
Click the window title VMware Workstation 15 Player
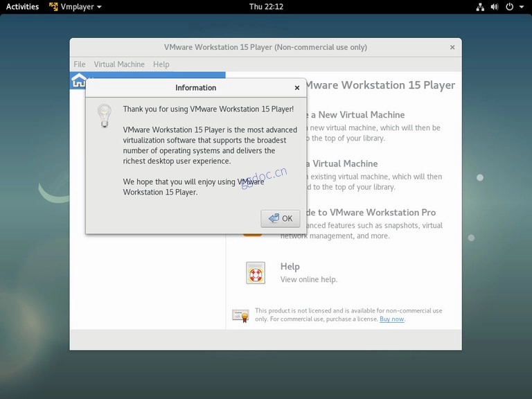265,48
